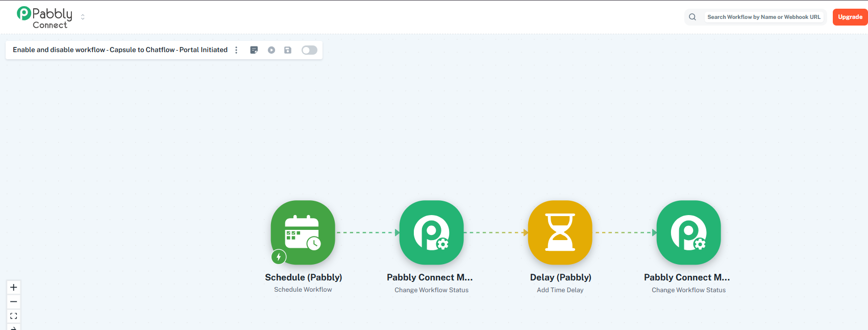Select the Delay (Pabbly) hourglass node
868x330 pixels.
560,232
